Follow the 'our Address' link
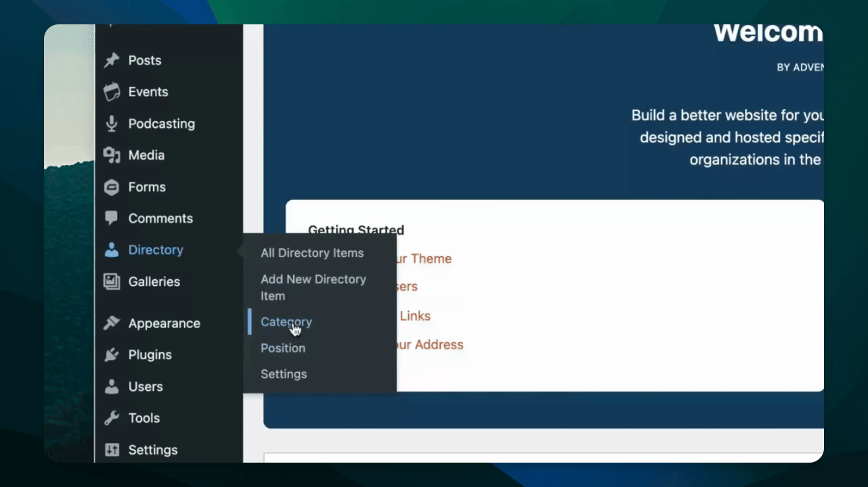 430,345
